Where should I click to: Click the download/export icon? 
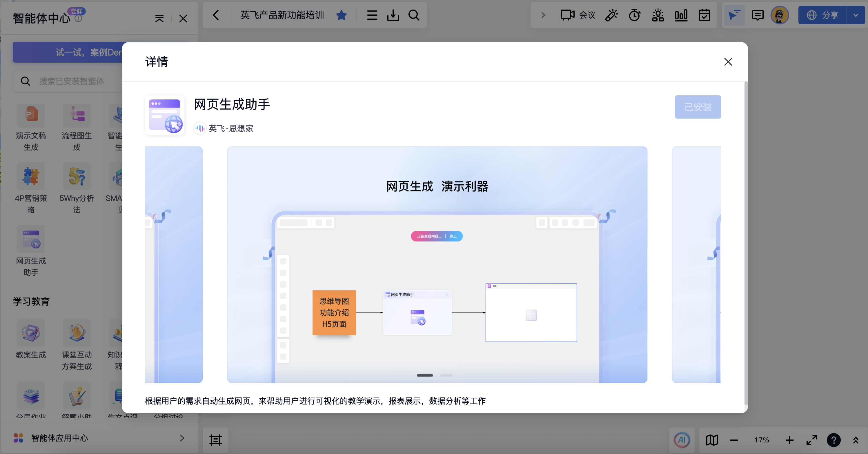tap(393, 15)
